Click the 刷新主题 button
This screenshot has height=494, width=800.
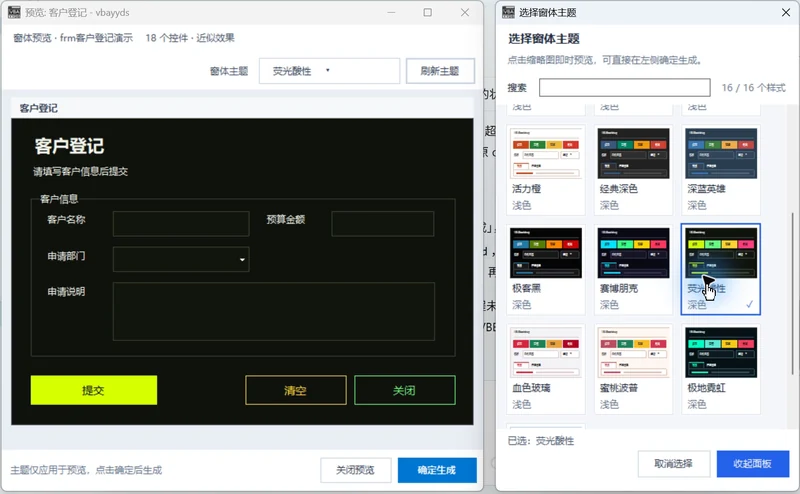pos(440,71)
